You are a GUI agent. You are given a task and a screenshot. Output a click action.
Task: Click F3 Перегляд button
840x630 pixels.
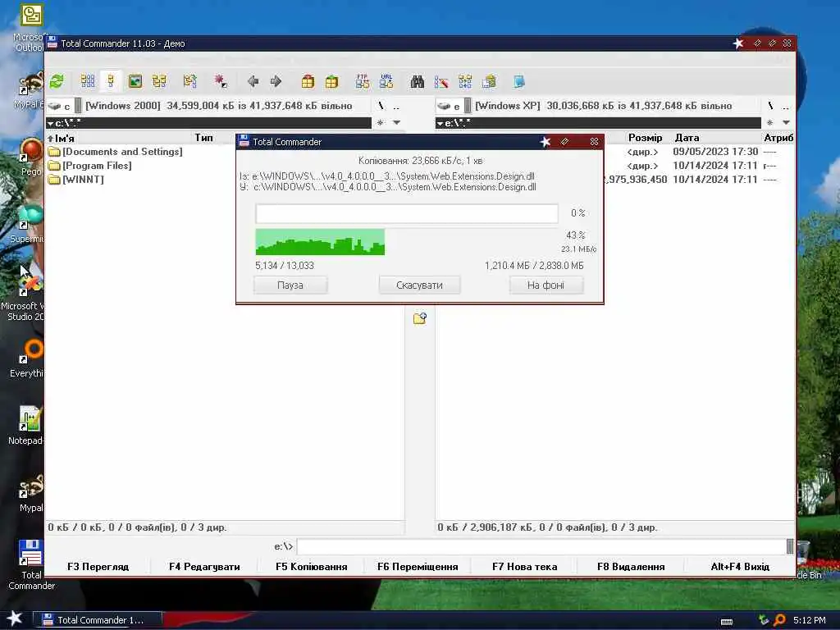98,567
